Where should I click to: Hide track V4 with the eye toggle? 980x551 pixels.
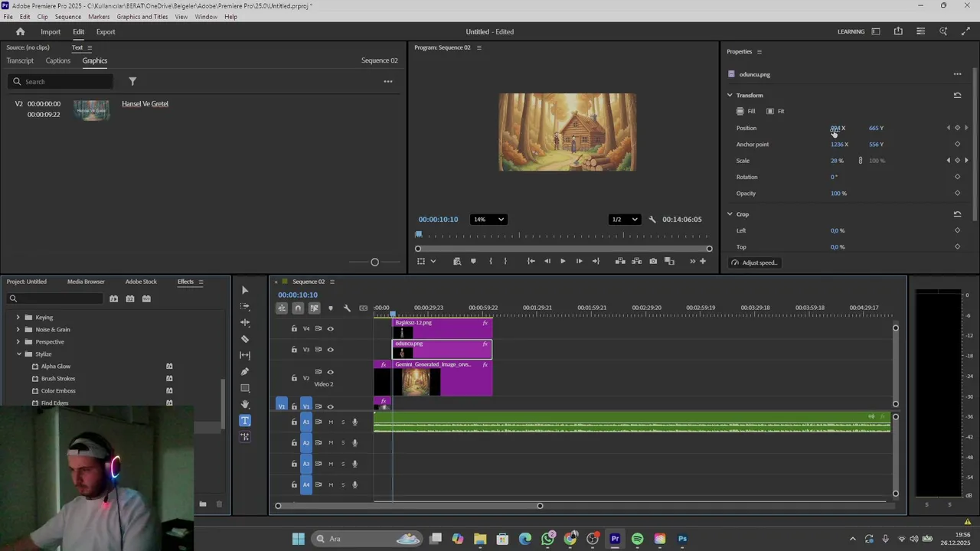click(331, 329)
